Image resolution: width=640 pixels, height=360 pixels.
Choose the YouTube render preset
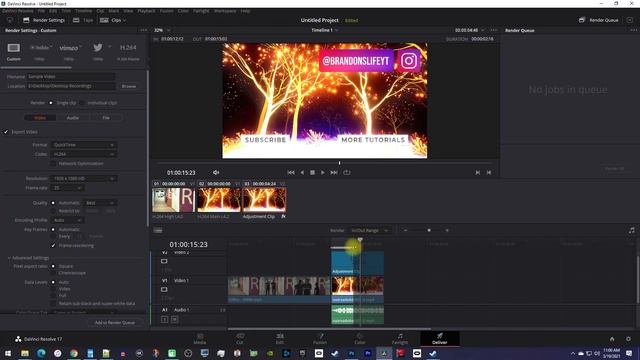click(40, 48)
